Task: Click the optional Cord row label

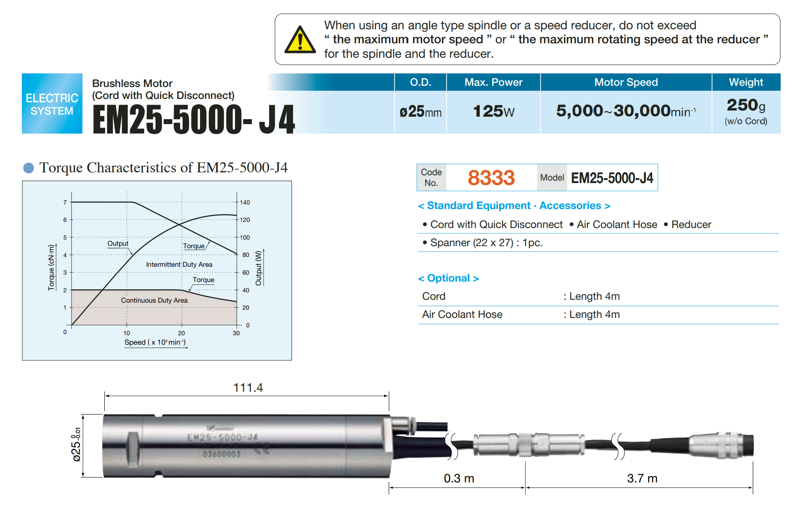Action: (434, 296)
